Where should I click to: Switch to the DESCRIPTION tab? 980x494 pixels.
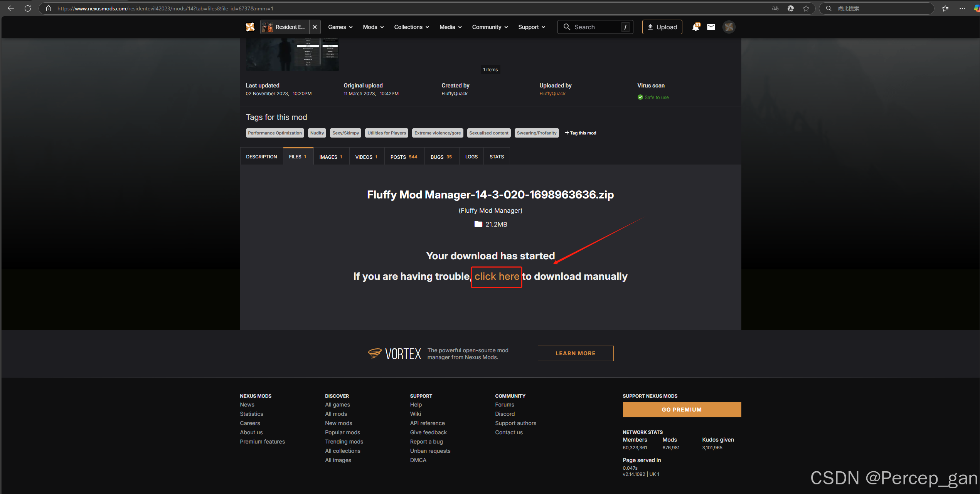[261, 157]
